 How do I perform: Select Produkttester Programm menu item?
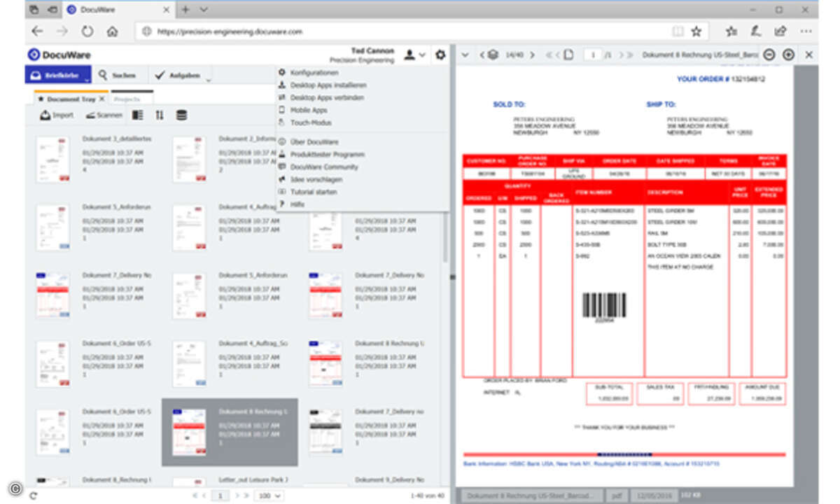pos(327,154)
